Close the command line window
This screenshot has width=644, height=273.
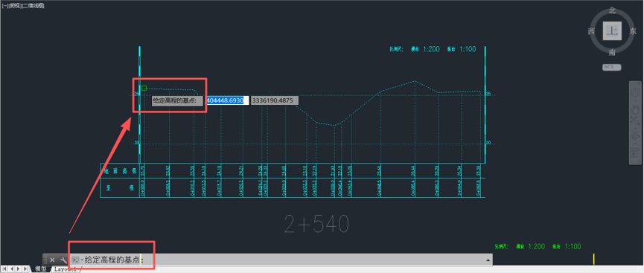[52, 260]
